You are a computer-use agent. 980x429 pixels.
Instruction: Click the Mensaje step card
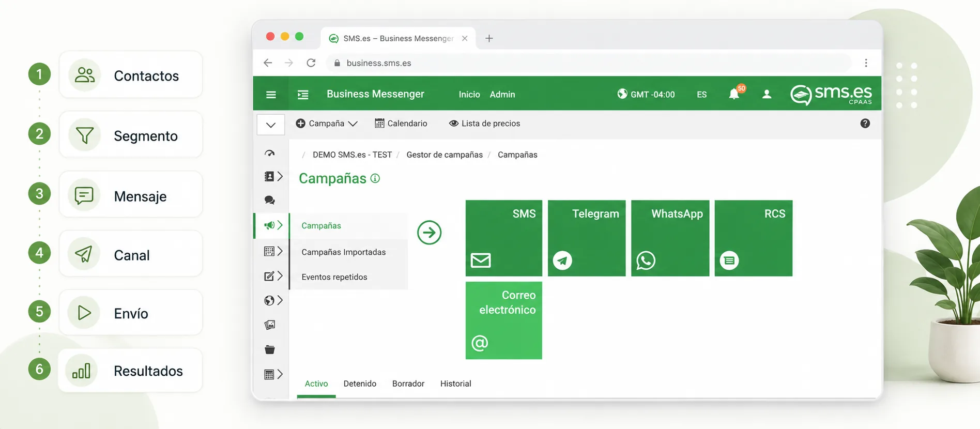(x=131, y=194)
